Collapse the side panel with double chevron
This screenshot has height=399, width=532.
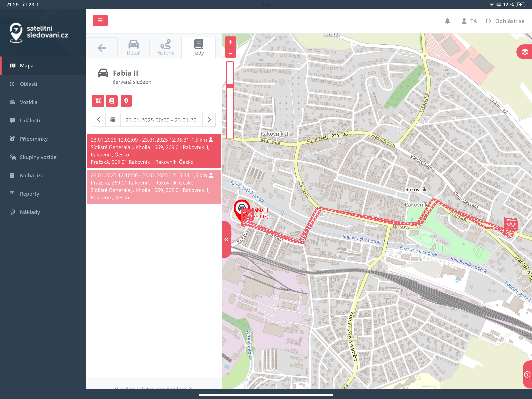(x=226, y=239)
